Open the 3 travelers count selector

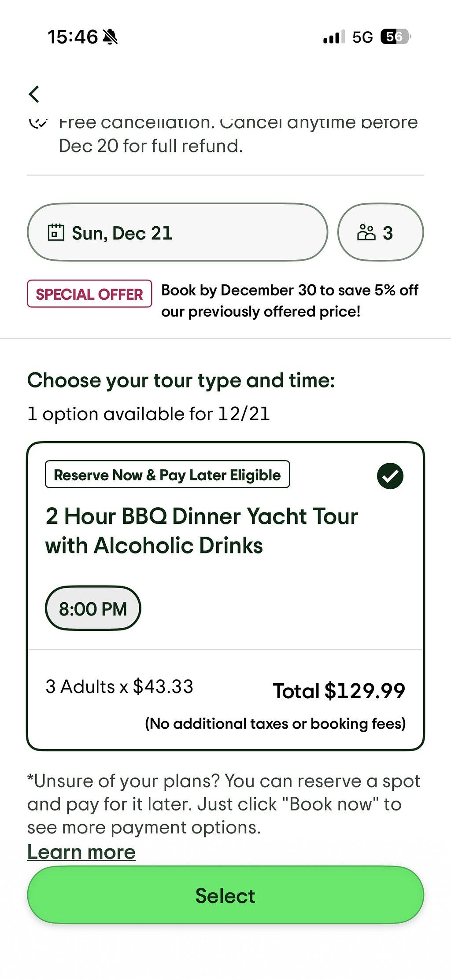[x=381, y=232]
